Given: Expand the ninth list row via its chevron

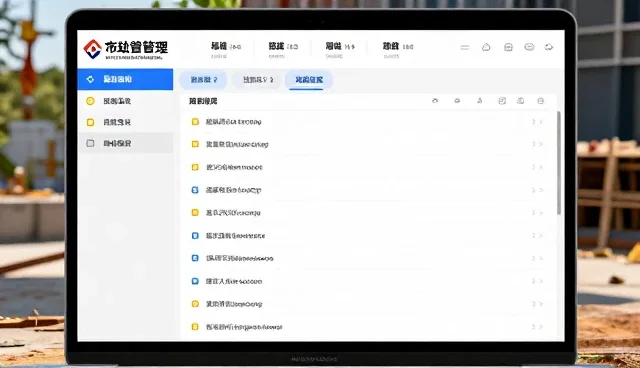Looking at the screenshot, I should (541, 304).
